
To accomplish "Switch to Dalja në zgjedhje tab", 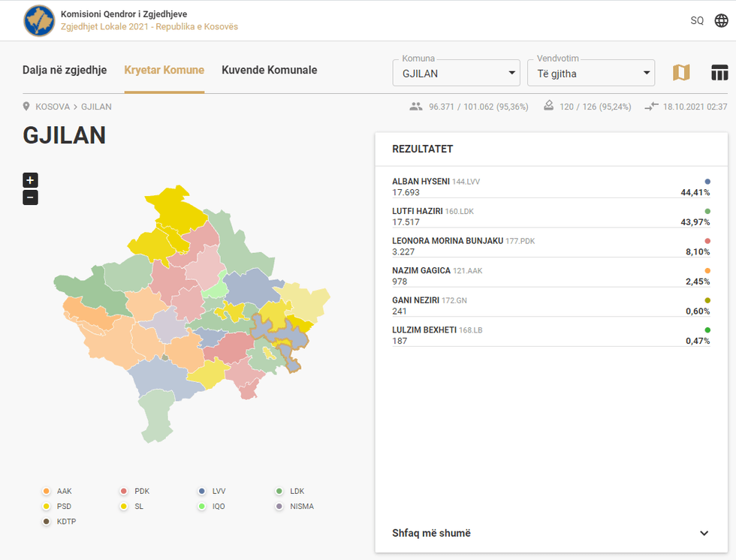I will click(65, 71).
